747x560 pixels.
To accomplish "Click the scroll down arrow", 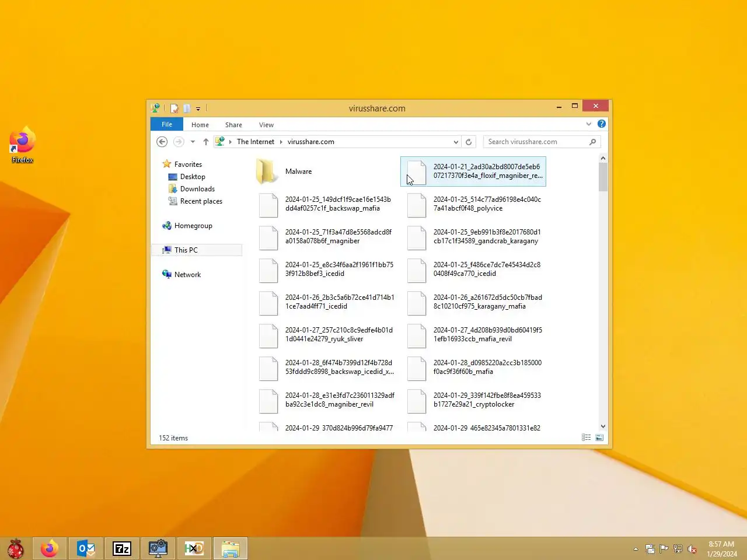I will pyautogui.click(x=603, y=426).
